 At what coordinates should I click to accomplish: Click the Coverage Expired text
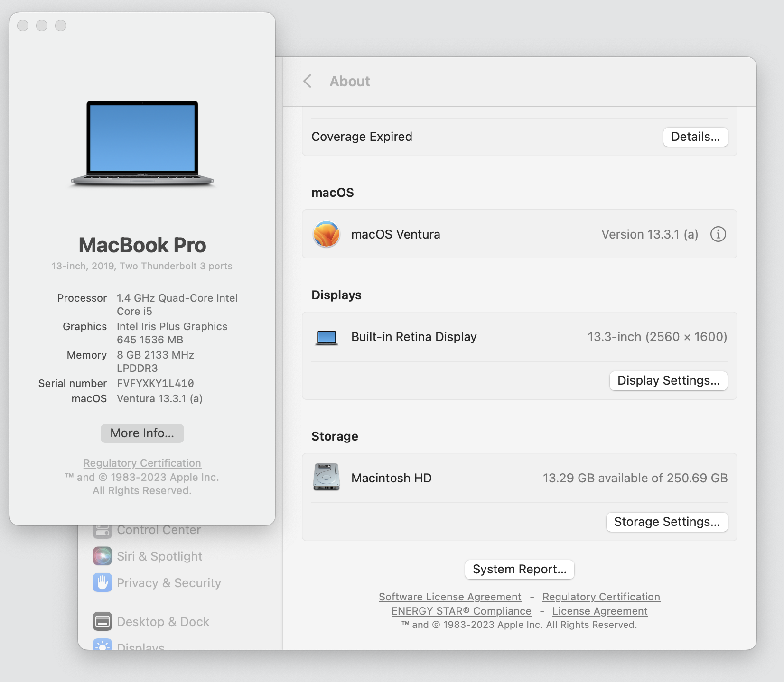coord(362,137)
